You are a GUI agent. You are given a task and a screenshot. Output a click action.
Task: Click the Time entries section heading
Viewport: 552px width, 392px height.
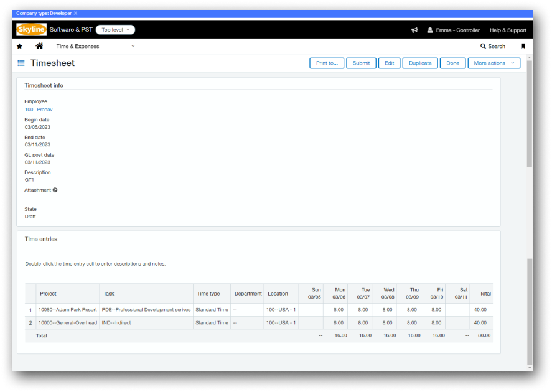[41, 239]
